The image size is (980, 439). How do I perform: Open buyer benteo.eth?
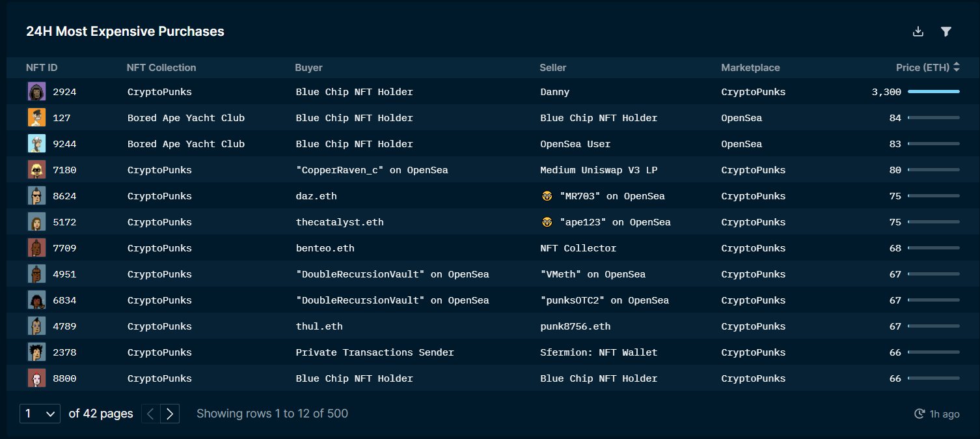tap(325, 248)
